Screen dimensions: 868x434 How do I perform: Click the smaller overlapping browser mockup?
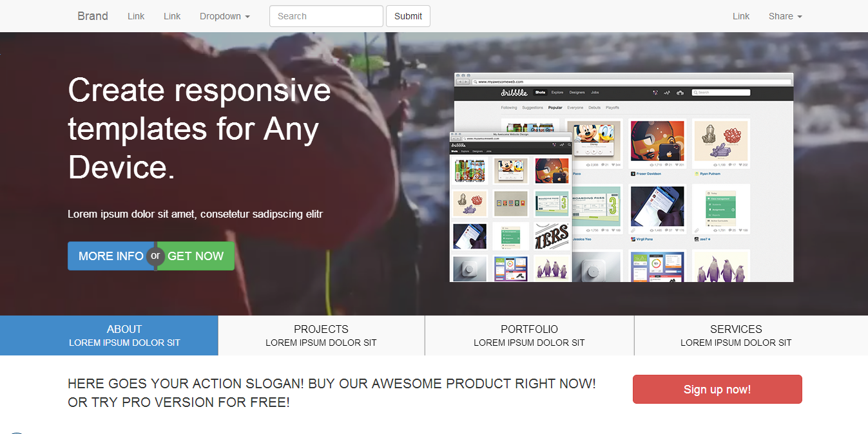click(511, 207)
